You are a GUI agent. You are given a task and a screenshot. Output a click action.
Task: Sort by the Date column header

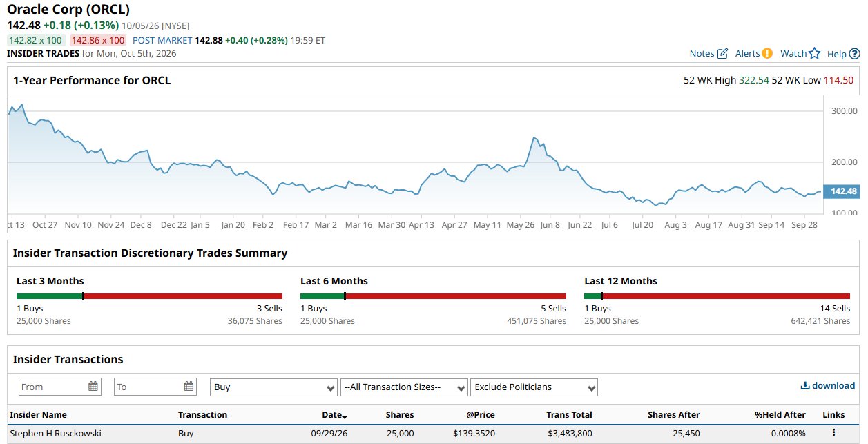(x=334, y=415)
